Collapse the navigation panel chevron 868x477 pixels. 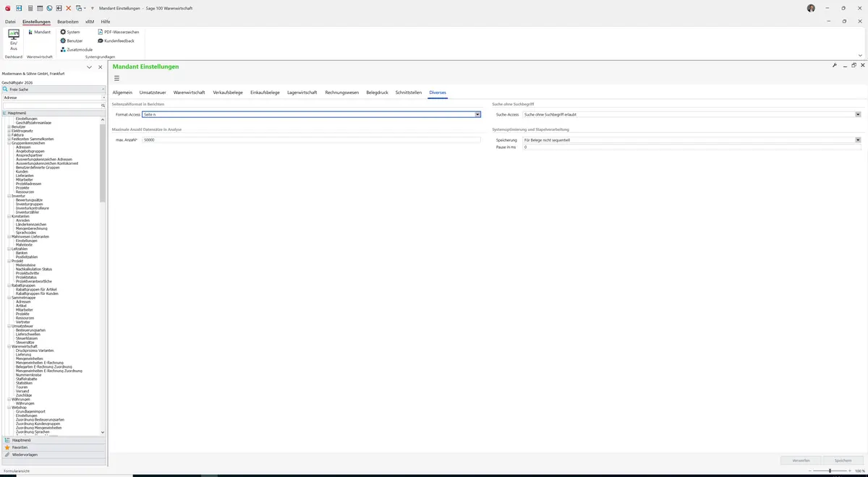tap(89, 67)
